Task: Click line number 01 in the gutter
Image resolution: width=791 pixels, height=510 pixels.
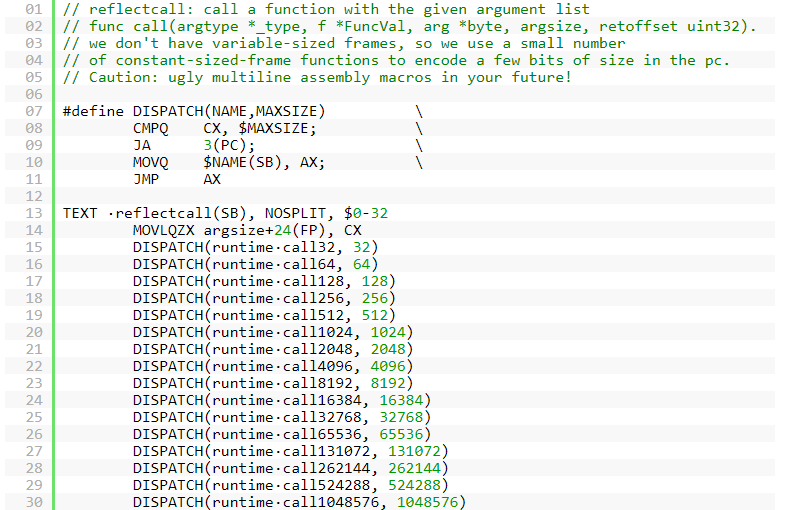Action: pos(34,9)
